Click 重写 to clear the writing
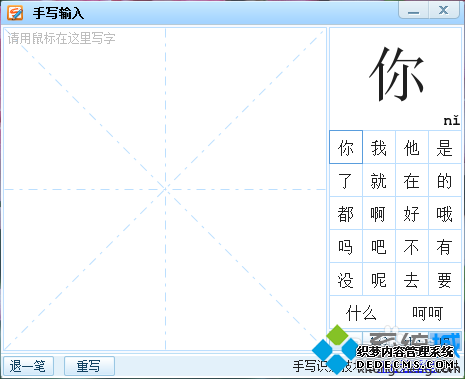465x379 pixels. (89, 366)
